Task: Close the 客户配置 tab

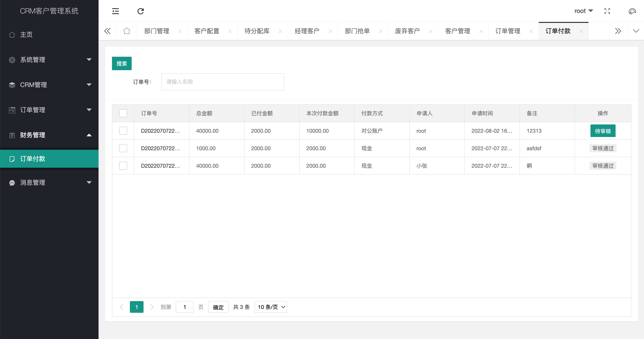Action: click(230, 31)
